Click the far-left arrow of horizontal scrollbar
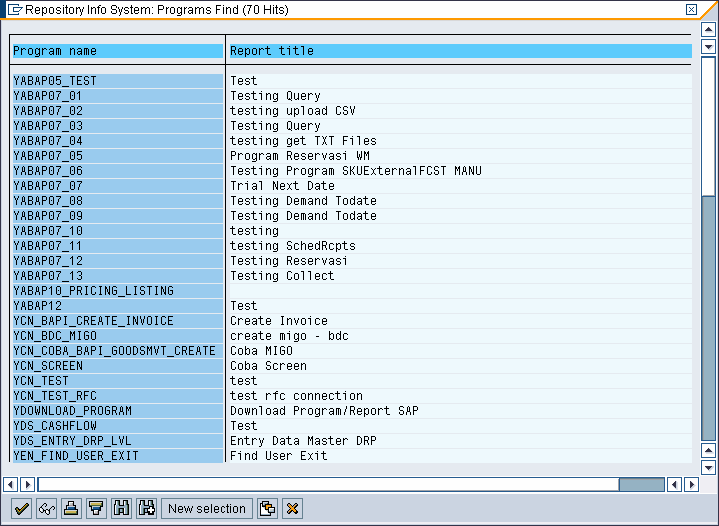 [11, 484]
